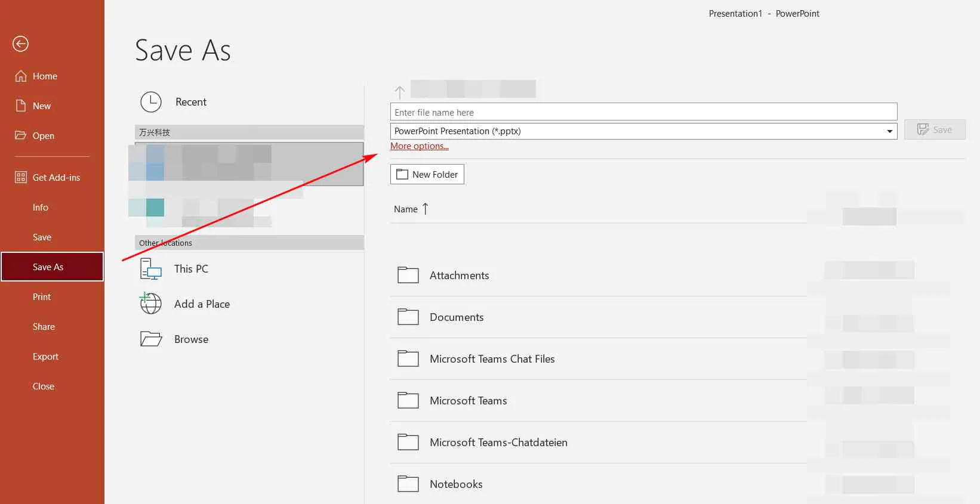Image resolution: width=980 pixels, height=504 pixels.
Task: Click the Open folder icon
Action: [21, 135]
